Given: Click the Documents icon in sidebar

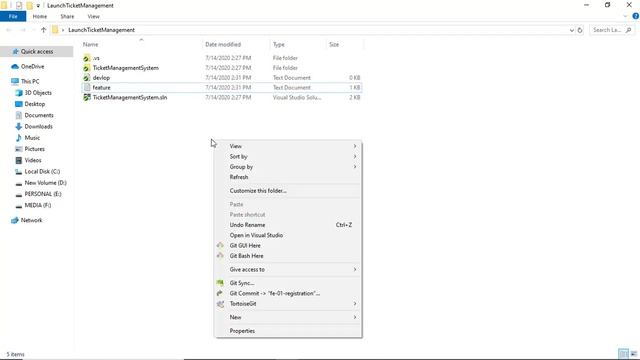Looking at the screenshot, I should pyautogui.click(x=18, y=115).
